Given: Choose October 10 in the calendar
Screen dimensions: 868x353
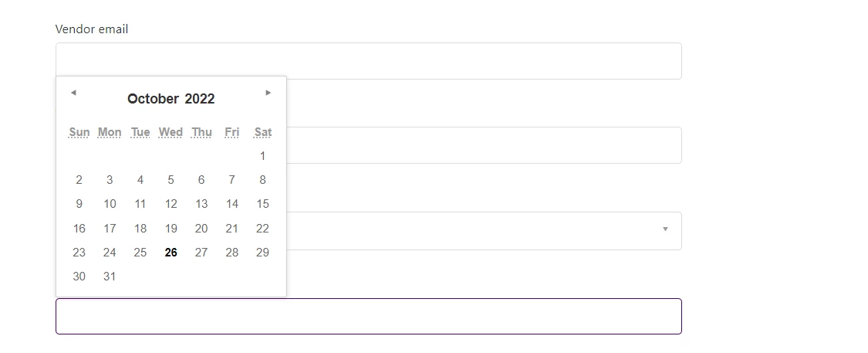Looking at the screenshot, I should click(110, 204).
